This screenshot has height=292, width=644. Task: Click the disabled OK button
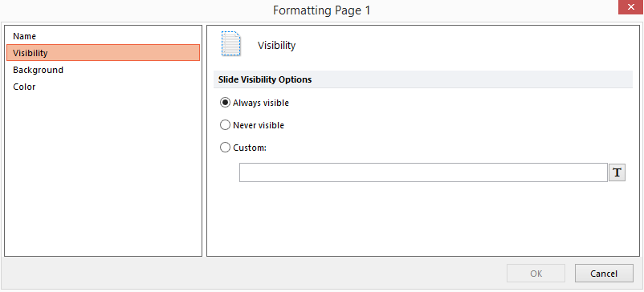(536, 273)
